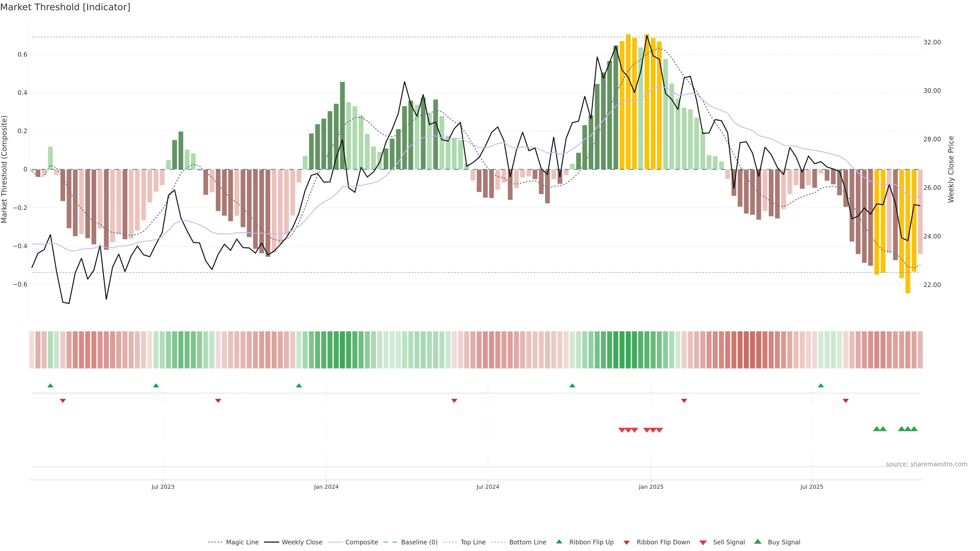Toggle the Top Line legend entry

473,542
